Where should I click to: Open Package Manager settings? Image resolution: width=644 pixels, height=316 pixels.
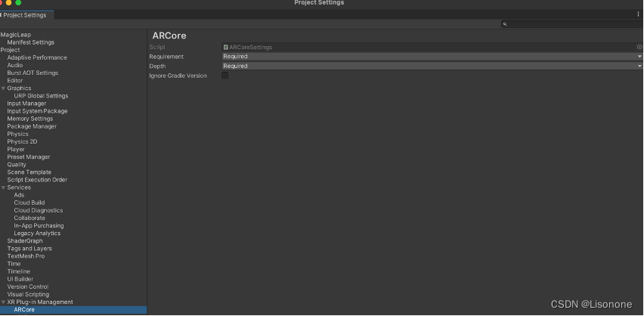pyautogui.click(x=32, y=126)
